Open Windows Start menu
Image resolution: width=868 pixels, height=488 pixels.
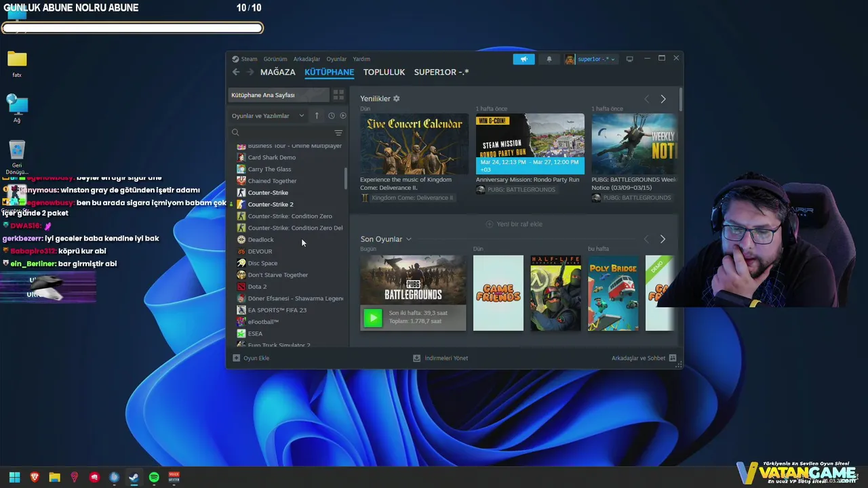click(x=14, y=477)
